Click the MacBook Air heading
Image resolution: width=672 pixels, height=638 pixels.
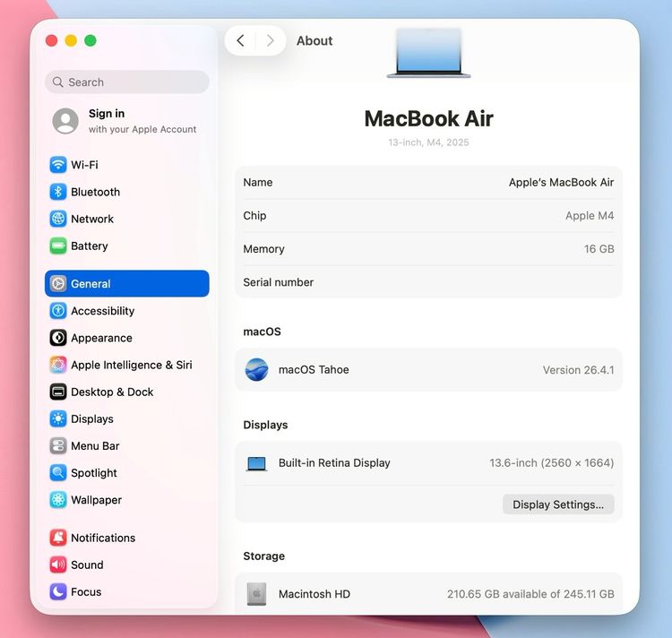(x=428, y=118)
